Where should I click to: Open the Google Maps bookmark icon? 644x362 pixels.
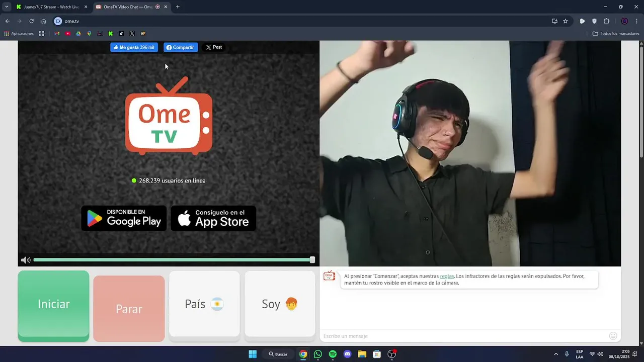[x=89, y=34]
